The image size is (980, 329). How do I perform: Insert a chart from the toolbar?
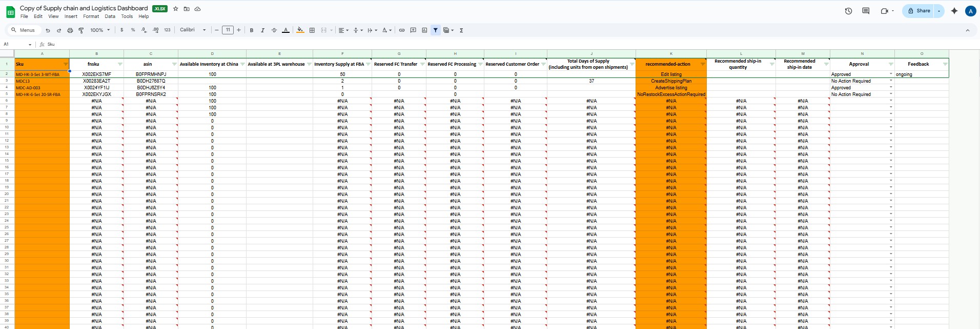424,30
